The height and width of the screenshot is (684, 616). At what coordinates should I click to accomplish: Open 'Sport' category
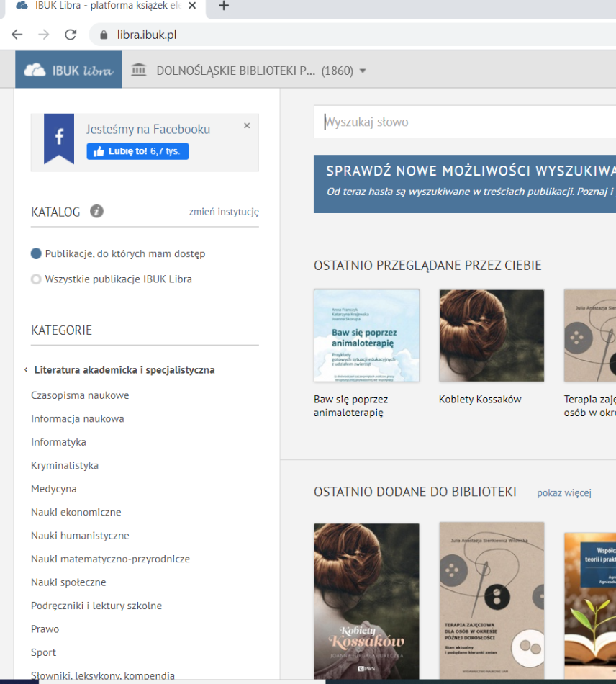(x=44, y=652)
